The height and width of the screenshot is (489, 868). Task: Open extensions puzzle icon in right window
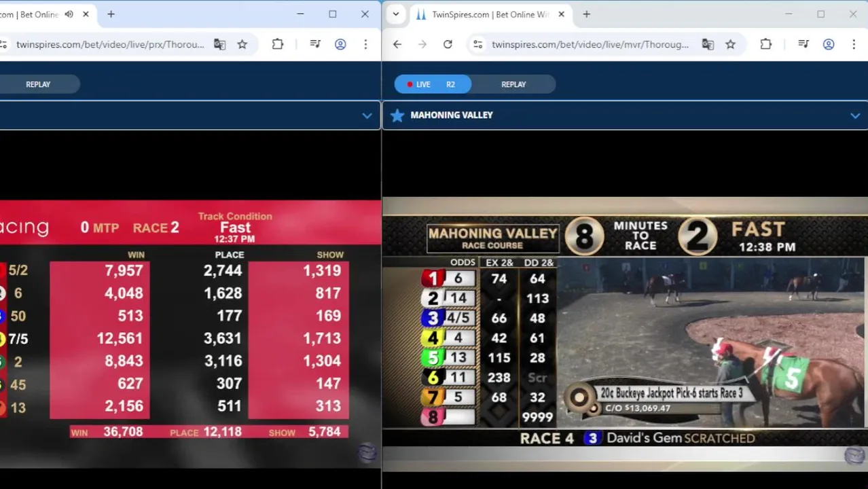tap(766, 44)
